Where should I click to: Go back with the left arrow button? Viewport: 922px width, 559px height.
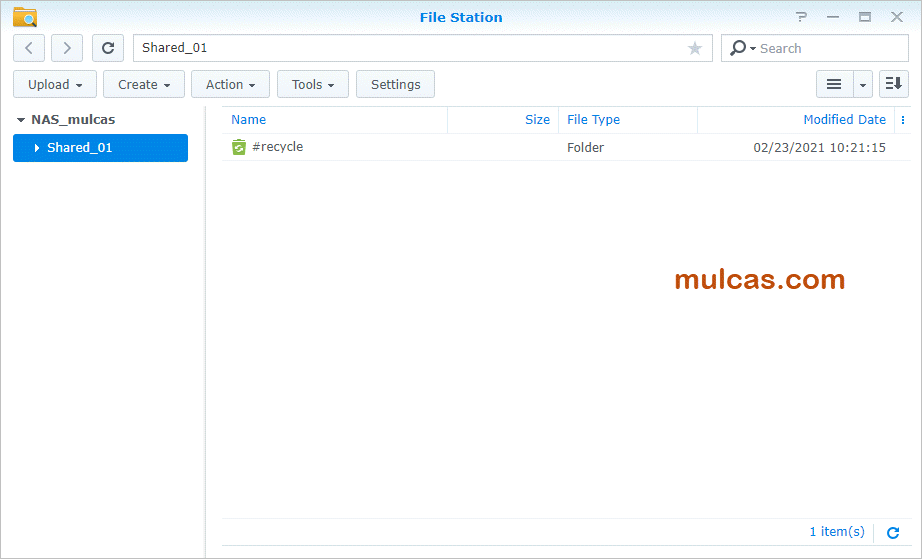(29, 48)
